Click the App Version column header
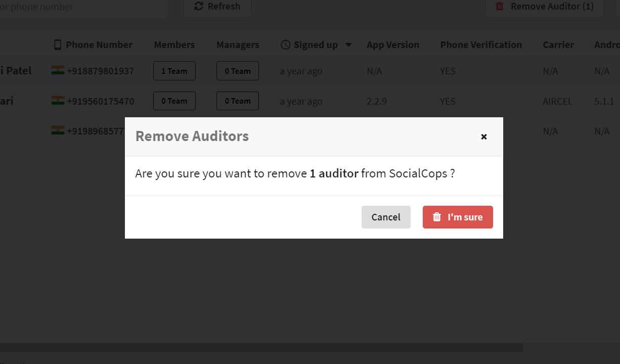Image resolution: width=620 pixels, height=364 pixels. (x=393, y=44)
